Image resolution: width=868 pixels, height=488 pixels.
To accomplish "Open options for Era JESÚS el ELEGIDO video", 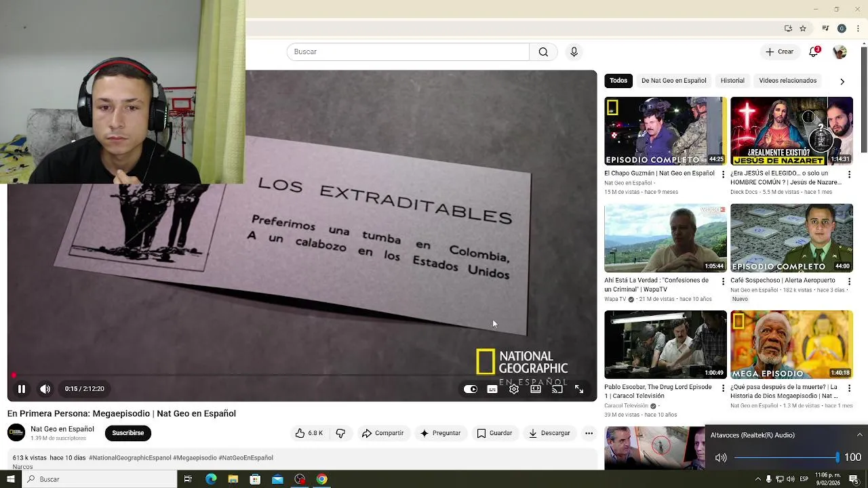I will (849, 174).
